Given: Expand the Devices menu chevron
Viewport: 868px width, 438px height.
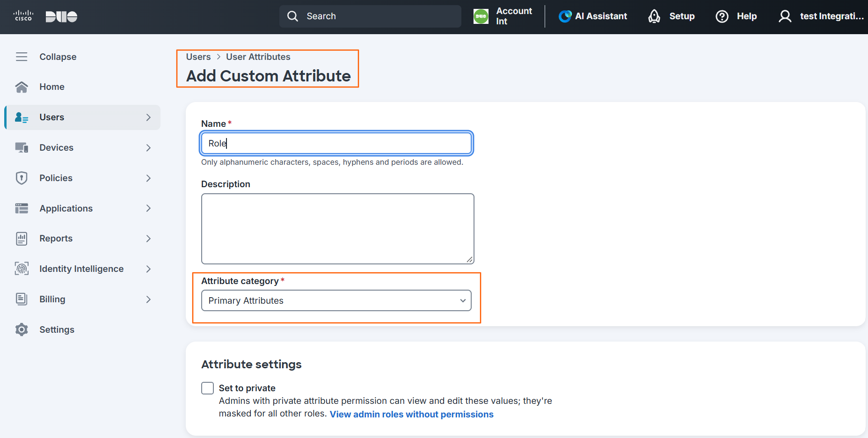Looking at the screenshot, I should (148, 148).
